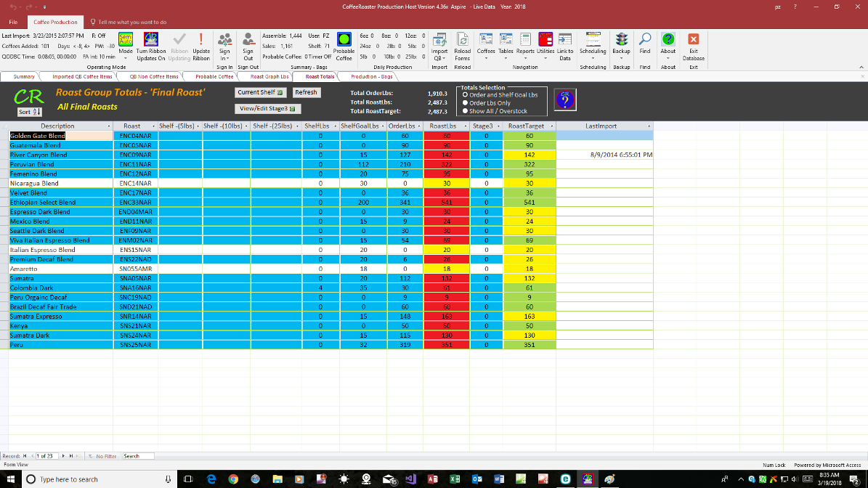Select Show All / Overstock option
868x488 pixels.
[x=465, y=111]
